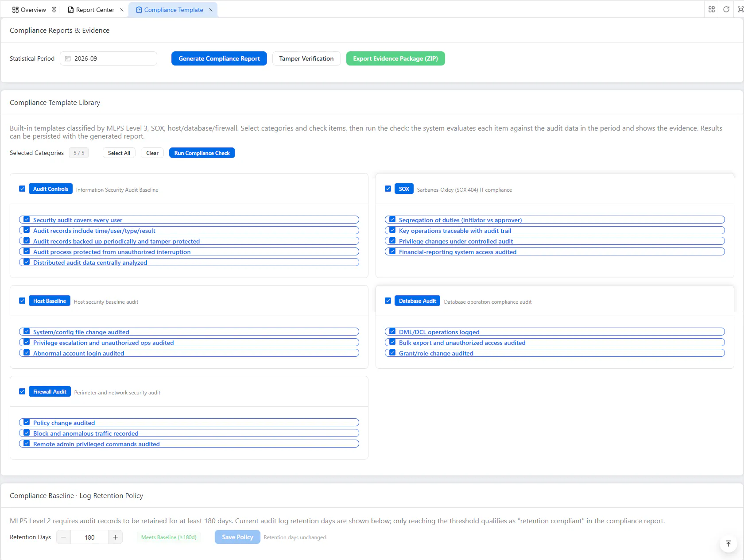Uncheck the Host Baseline category checkbox

click(x=22, y=301)
